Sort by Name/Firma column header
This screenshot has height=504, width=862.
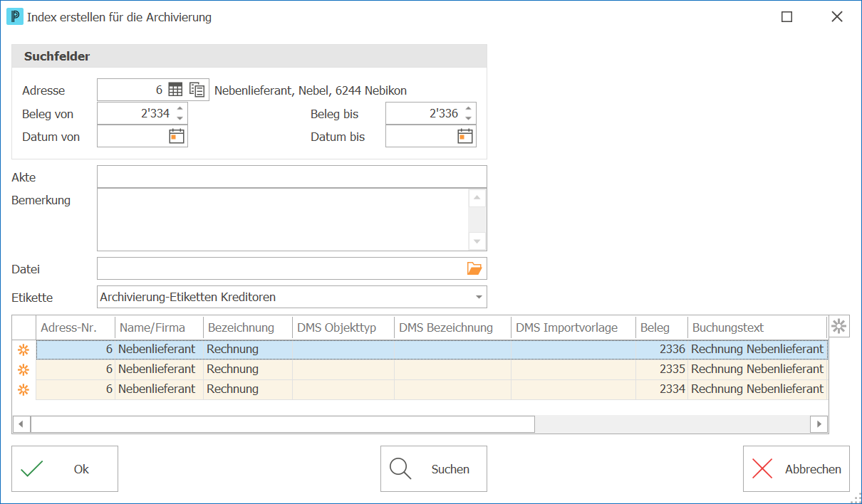click(160, 327)
